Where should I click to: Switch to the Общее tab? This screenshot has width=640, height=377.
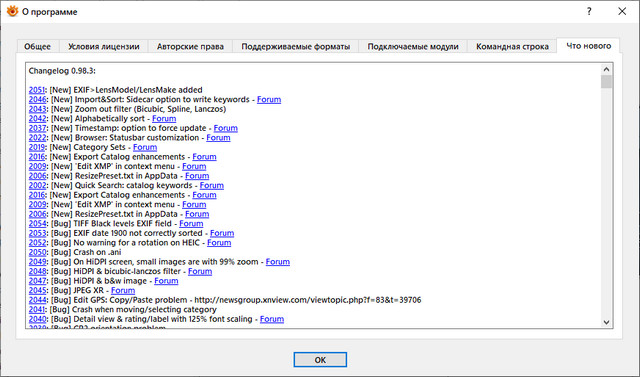[38, 47]
